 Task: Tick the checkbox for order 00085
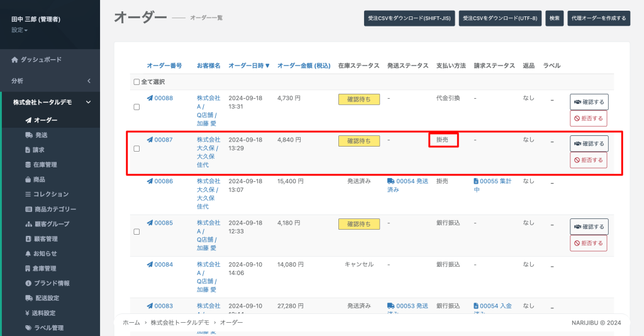(x=136, y=232)
